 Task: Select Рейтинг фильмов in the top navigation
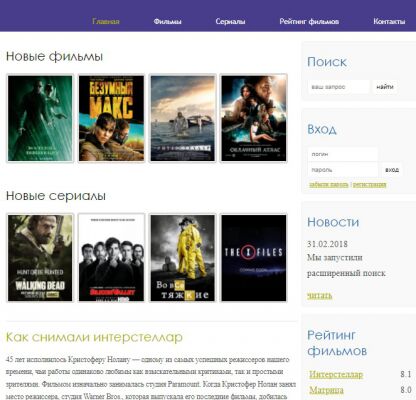pyautogui.click(x=309, y=21)
